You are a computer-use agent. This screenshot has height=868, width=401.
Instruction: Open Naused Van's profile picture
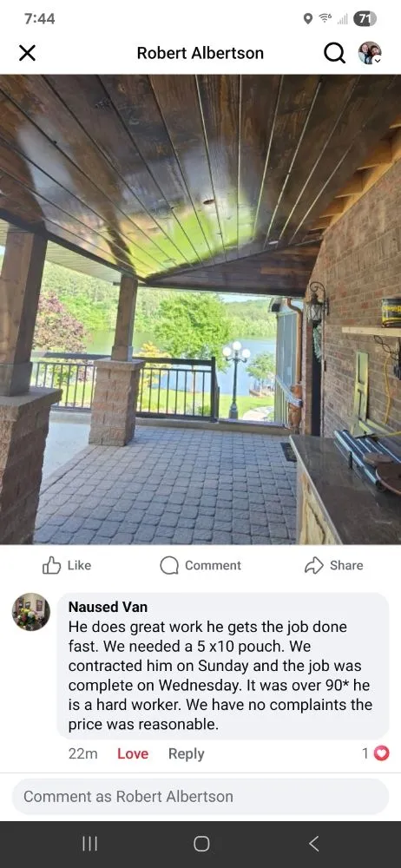(31, 612)
